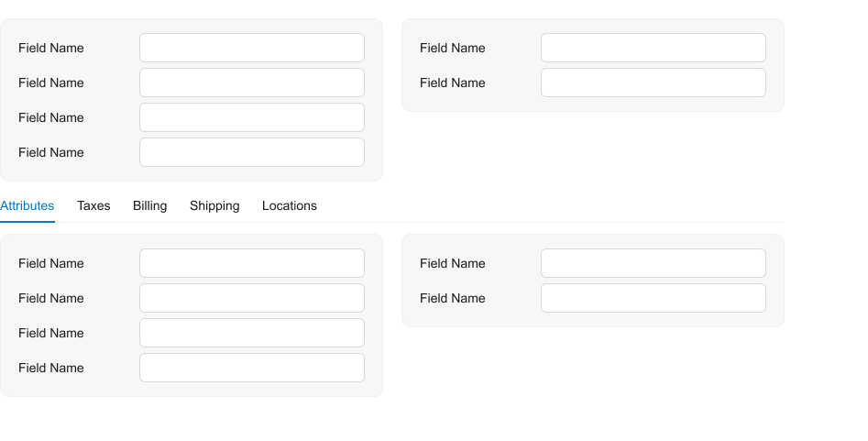Click last input in bottom-left panel below tabs
This screenshot has height=441, width=868.
tap(252, 368)
